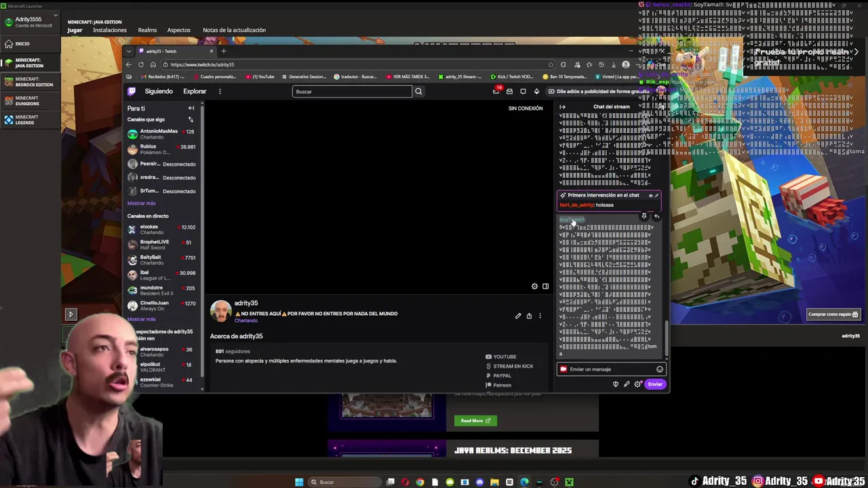The height and width of the screenshot is (488, 868).
Task: Click the browser home button
Action: point(153,64)
